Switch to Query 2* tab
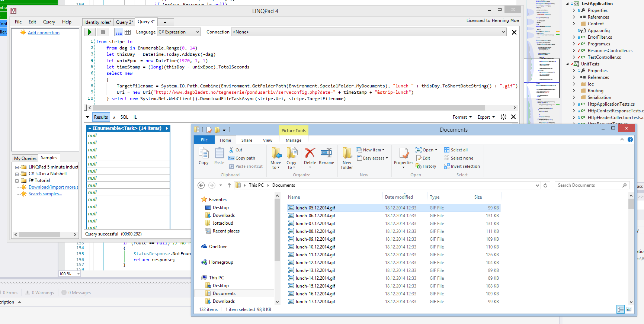This screenshot has width=644, height=324. click(124, 22)
